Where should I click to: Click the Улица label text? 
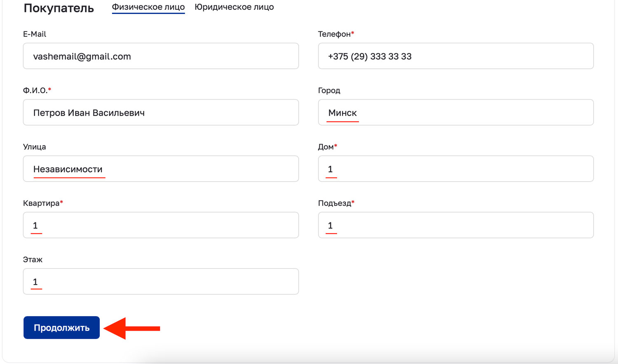point(35,147)
